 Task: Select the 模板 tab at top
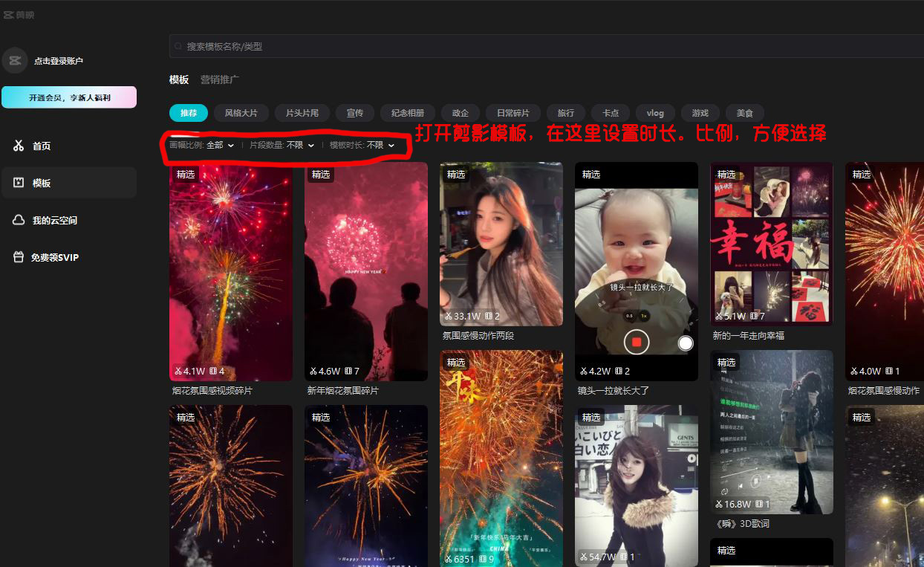(179, 80)
